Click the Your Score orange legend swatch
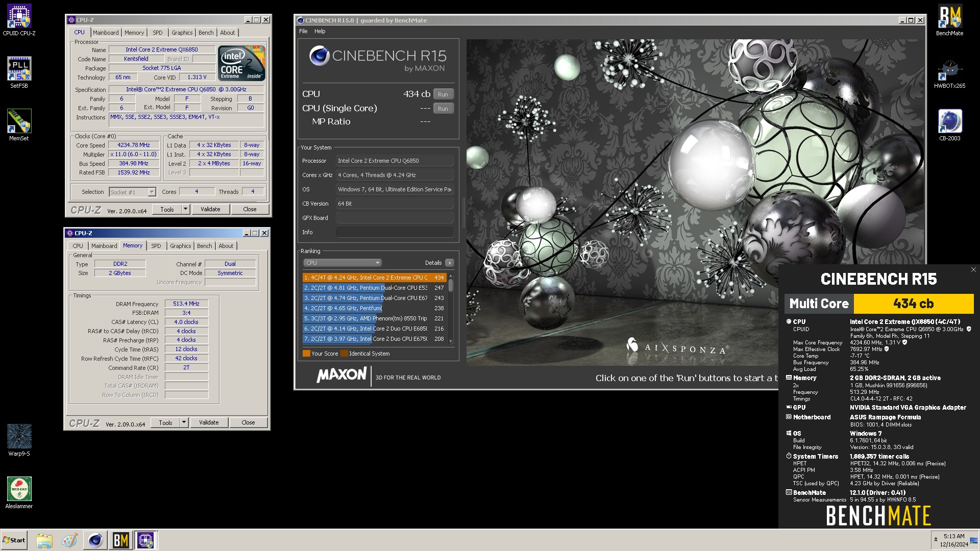This screenshot has height=551, width=980. (306, 353)
